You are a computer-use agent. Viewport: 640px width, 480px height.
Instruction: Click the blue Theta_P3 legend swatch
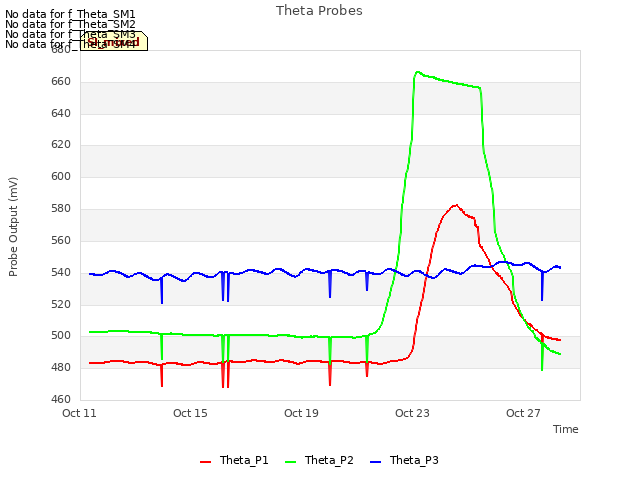pos(375,462)
